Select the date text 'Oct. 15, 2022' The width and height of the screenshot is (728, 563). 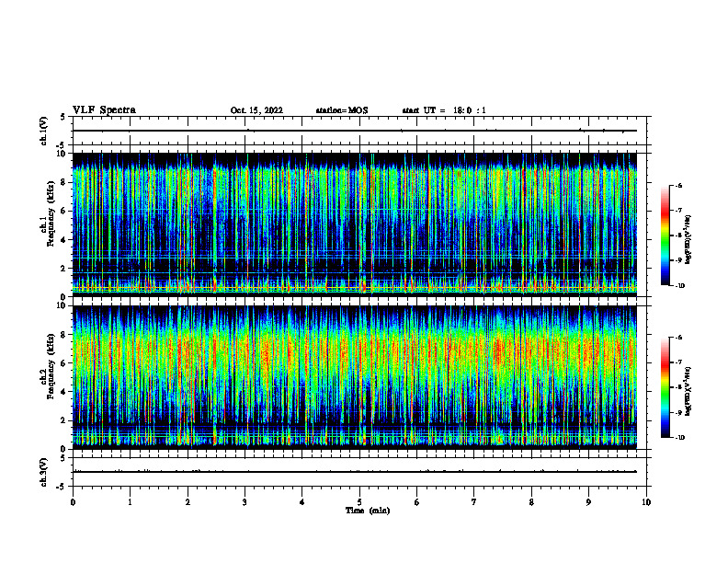256,110
